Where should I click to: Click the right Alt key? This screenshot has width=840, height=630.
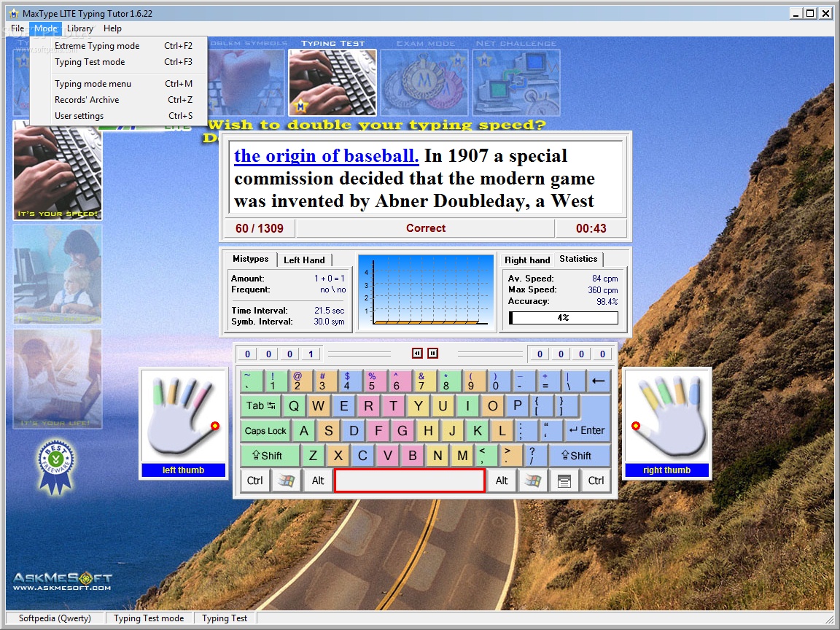point(502,481)
